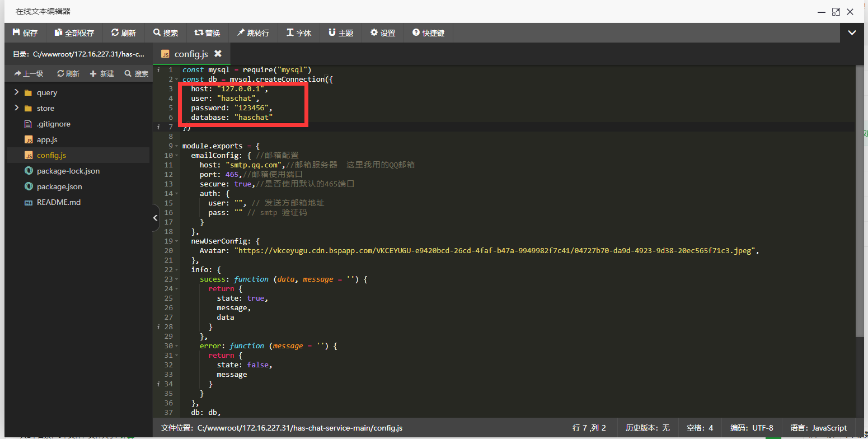This screenshot has height=439, width=868.
Task: Click the info marker at line 28 gutter
Action: tap(158, 327)
